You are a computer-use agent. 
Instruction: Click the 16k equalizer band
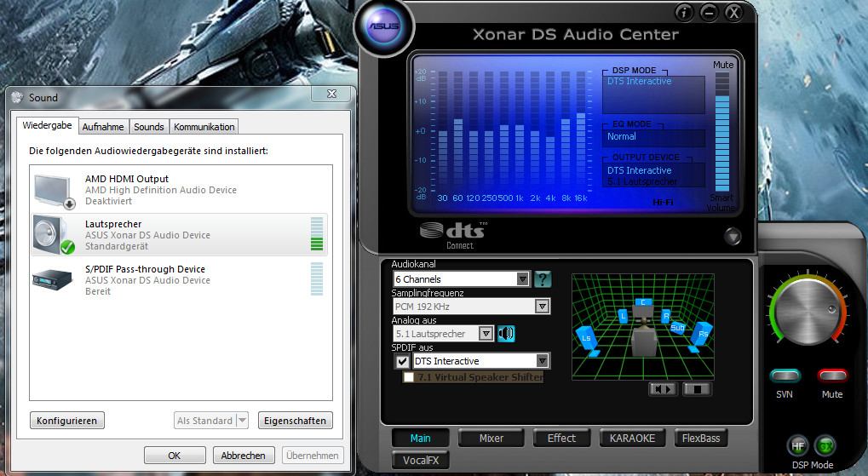coord(581,131)
